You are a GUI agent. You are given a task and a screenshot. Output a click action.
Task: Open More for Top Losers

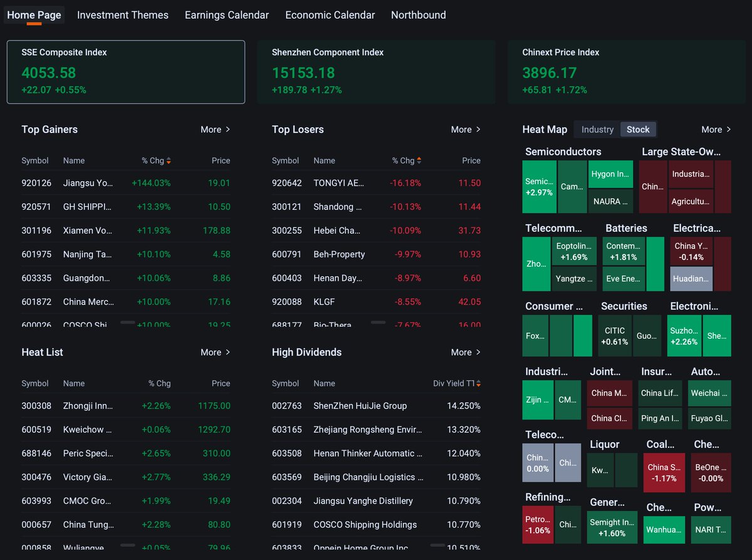click(x=466, y=130)
